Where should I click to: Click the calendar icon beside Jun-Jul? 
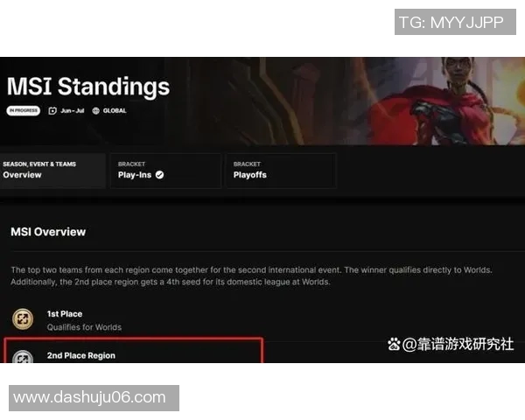tap(52, 110)
